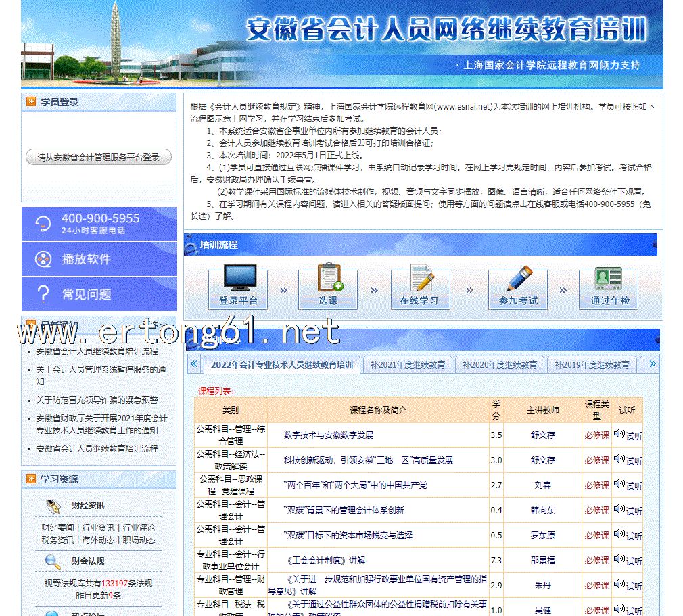
Task: Open the 职场动态 link
Action: coord(139,540)
